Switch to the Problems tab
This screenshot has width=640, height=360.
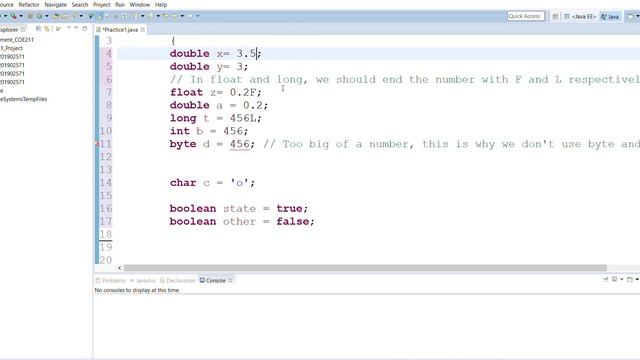[111, 280]
